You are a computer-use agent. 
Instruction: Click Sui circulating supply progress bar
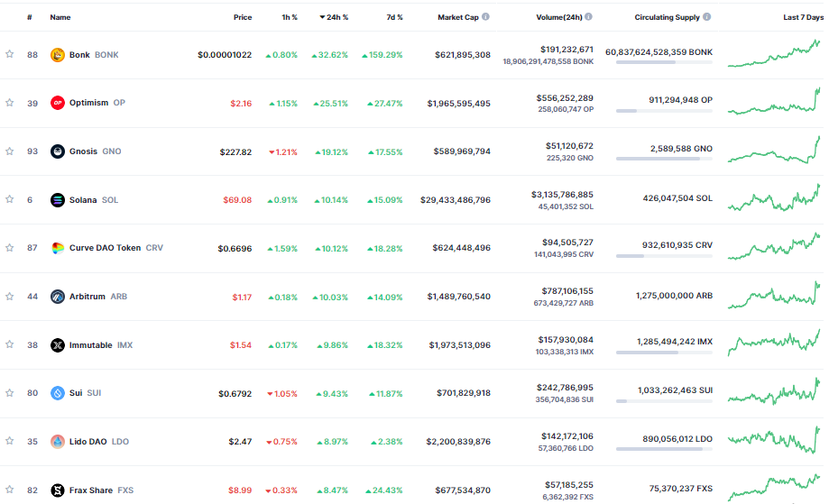[x=664, y=401]
